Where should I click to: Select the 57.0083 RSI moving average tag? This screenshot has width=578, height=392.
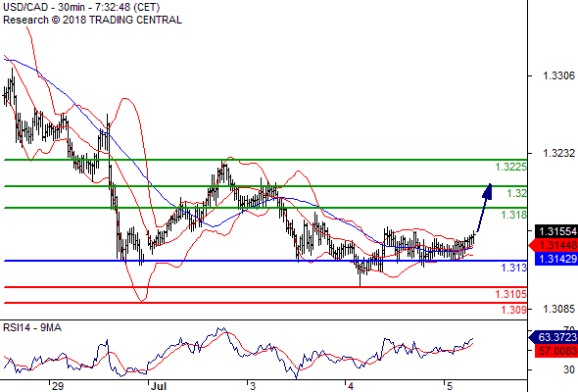(556, 351)
